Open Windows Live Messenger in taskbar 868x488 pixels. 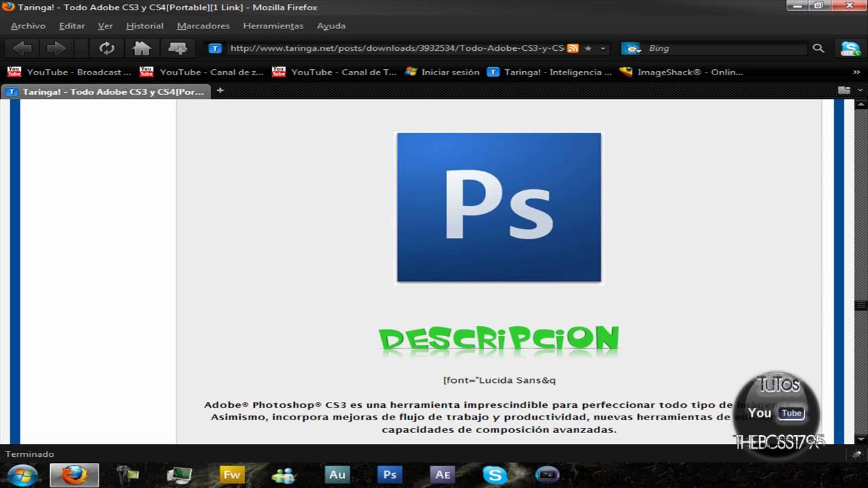point(285,474)
